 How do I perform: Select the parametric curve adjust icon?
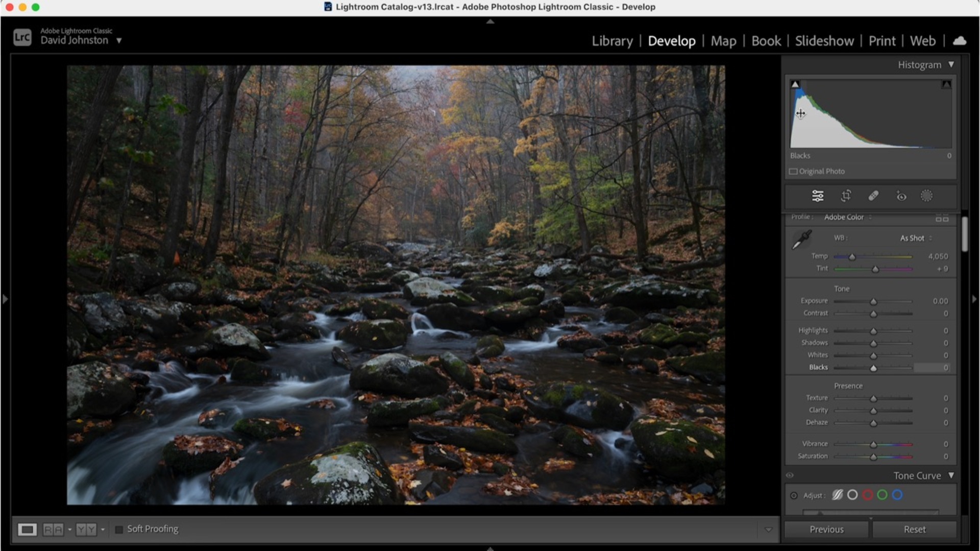pyautogui.click(x=838, y=495)
